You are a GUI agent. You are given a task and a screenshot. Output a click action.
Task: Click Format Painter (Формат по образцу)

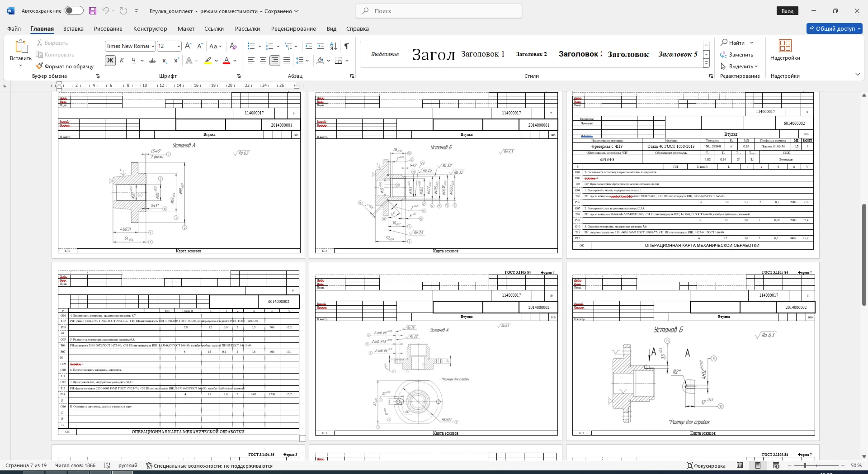(65, 66)
